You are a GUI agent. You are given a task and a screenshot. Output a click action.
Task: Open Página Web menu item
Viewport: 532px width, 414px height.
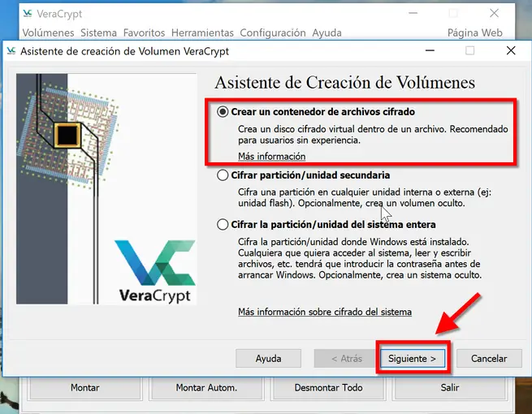(475, 33)
